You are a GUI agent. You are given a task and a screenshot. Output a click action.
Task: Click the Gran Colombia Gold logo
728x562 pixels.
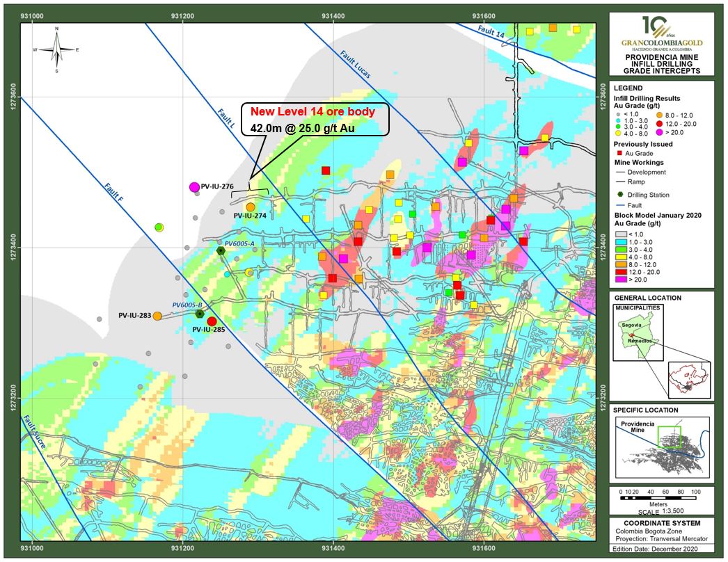(662, 33)
